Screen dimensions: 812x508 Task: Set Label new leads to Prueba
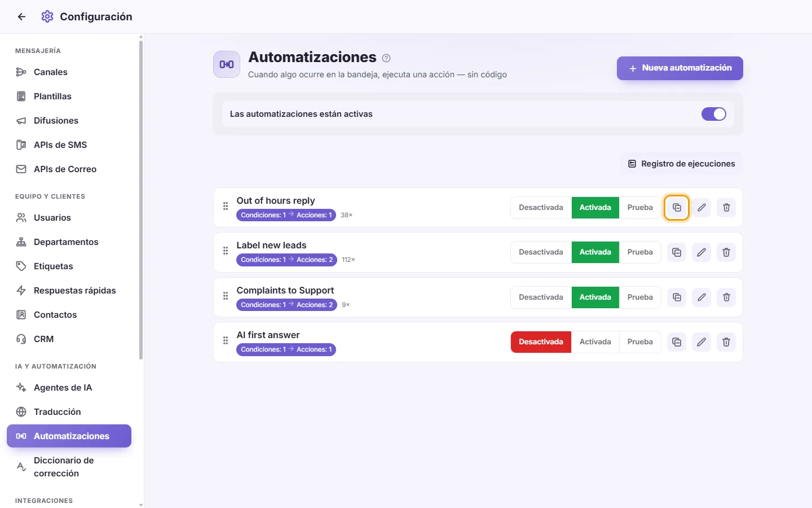[x=640, y=252]
